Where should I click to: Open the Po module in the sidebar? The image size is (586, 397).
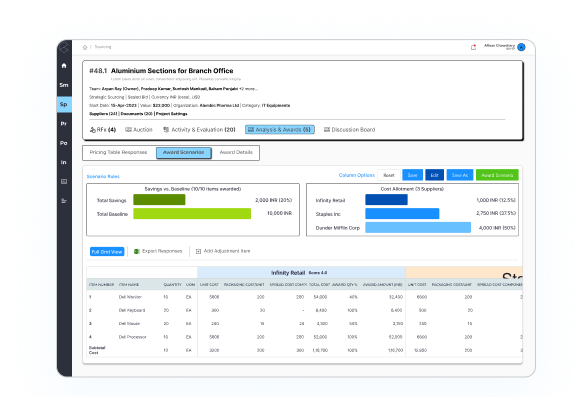coord(64,143)
